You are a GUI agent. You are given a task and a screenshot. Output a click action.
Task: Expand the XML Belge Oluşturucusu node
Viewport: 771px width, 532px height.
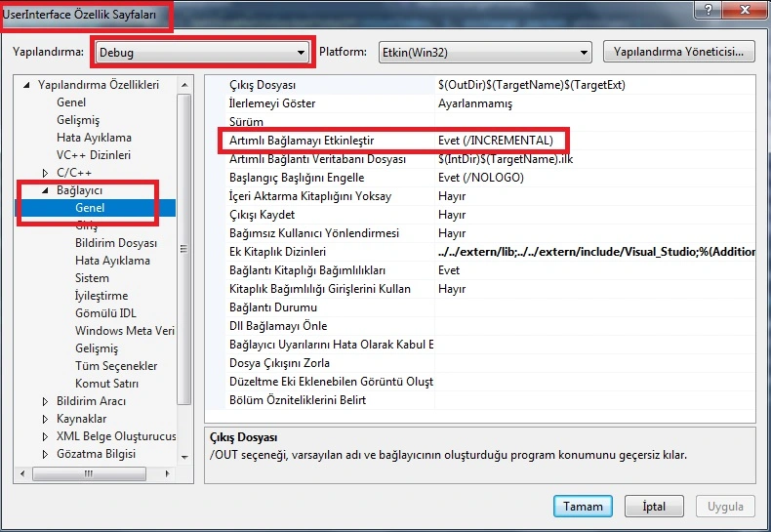coord(45,436)
